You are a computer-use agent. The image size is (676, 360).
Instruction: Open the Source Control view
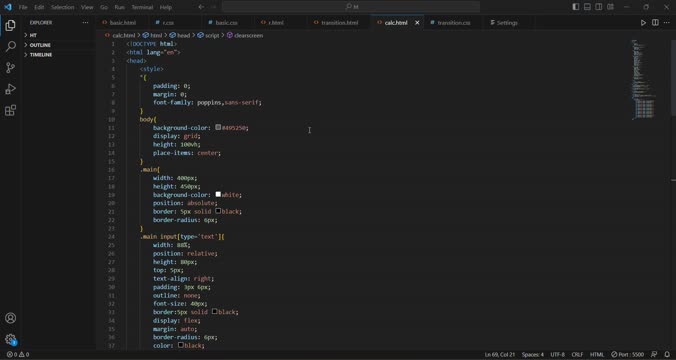[x=10, y=67]
